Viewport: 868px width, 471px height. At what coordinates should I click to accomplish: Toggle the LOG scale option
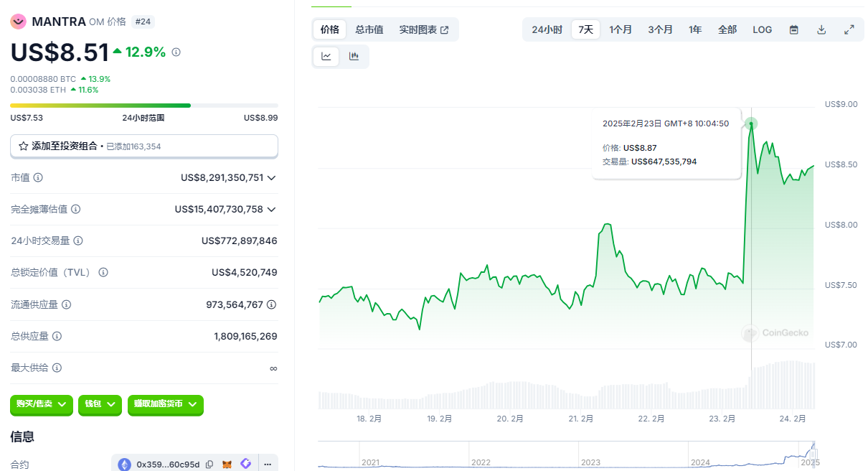tap(762, 29)
